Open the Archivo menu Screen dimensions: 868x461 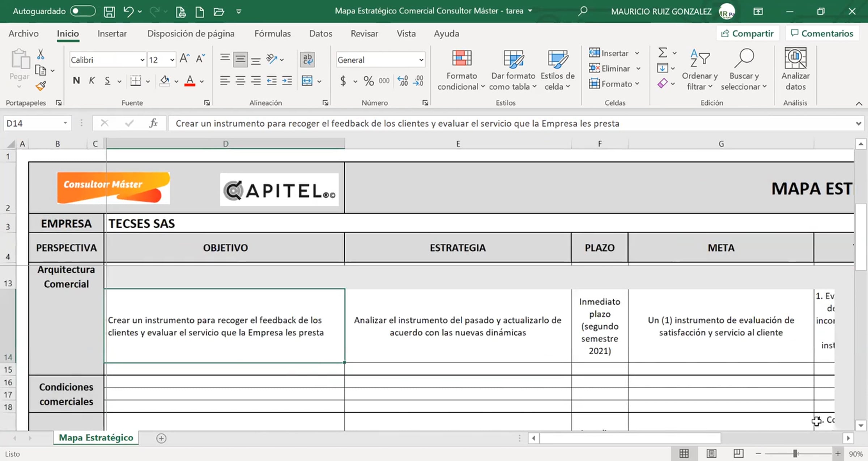[x=24, y=33]
